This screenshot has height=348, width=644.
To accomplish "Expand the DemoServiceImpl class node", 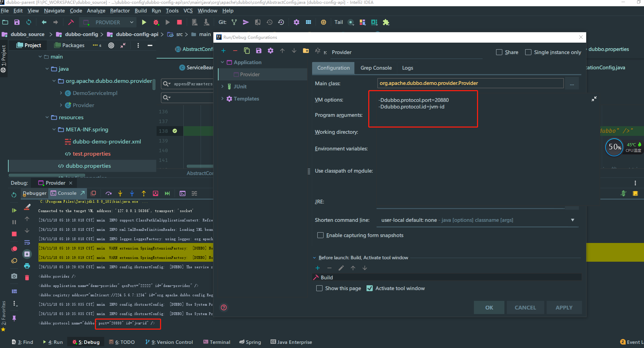I will point(61,93).
